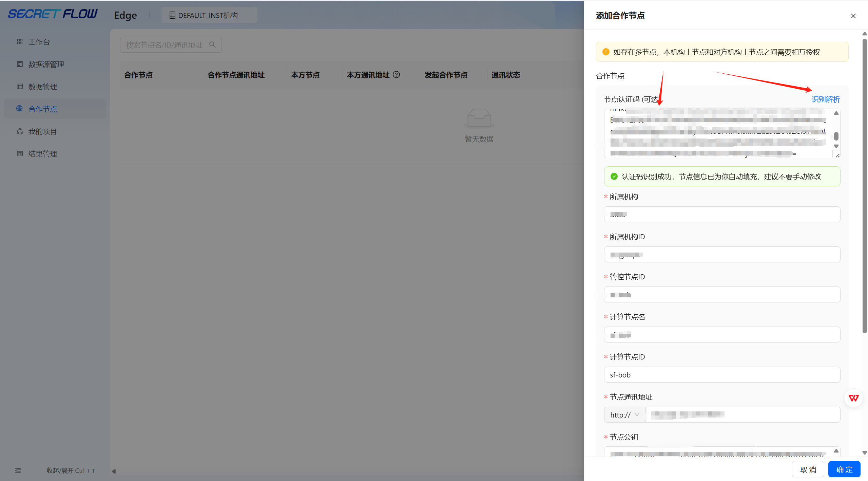The height and width of the screenshot is (481, 868).
Task: Click the 节点公钥 textarea scroll-up arrow
Action: pyautogui.click(x=836, y=451)
